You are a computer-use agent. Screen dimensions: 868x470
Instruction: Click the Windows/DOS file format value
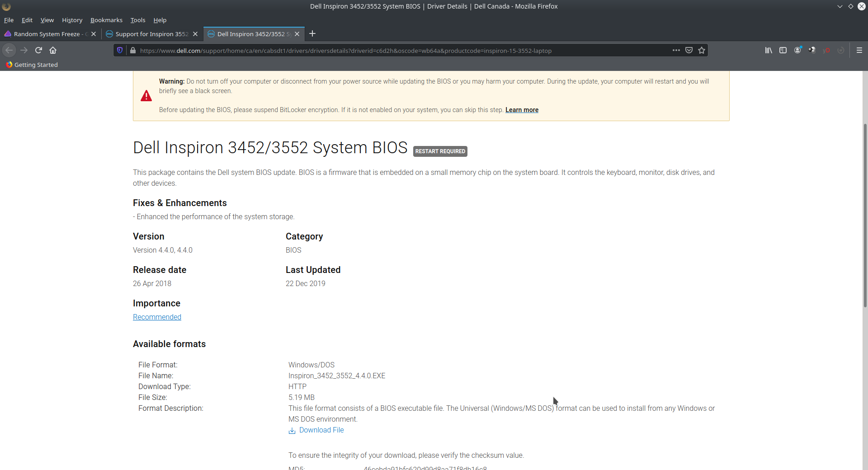(x=311, y=365)
